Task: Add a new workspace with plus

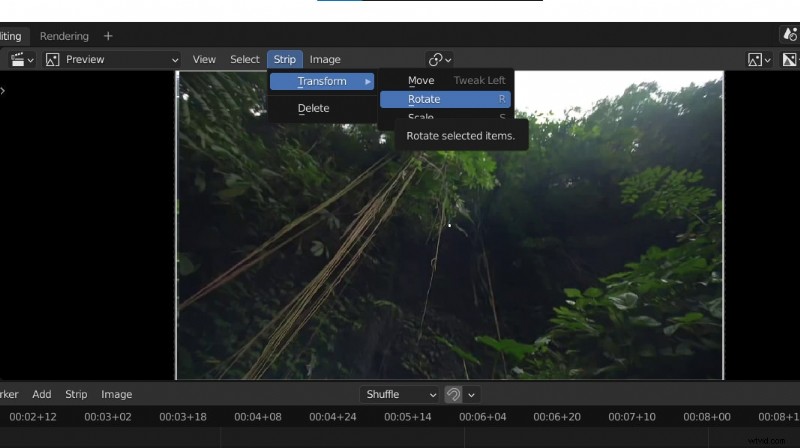Action: pos(108,36)
